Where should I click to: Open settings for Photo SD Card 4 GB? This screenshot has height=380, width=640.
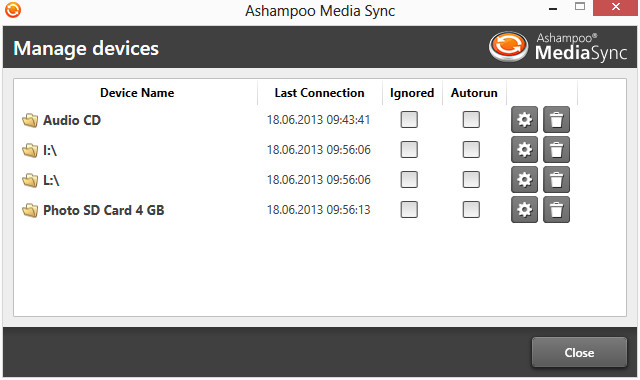point(524,210)
